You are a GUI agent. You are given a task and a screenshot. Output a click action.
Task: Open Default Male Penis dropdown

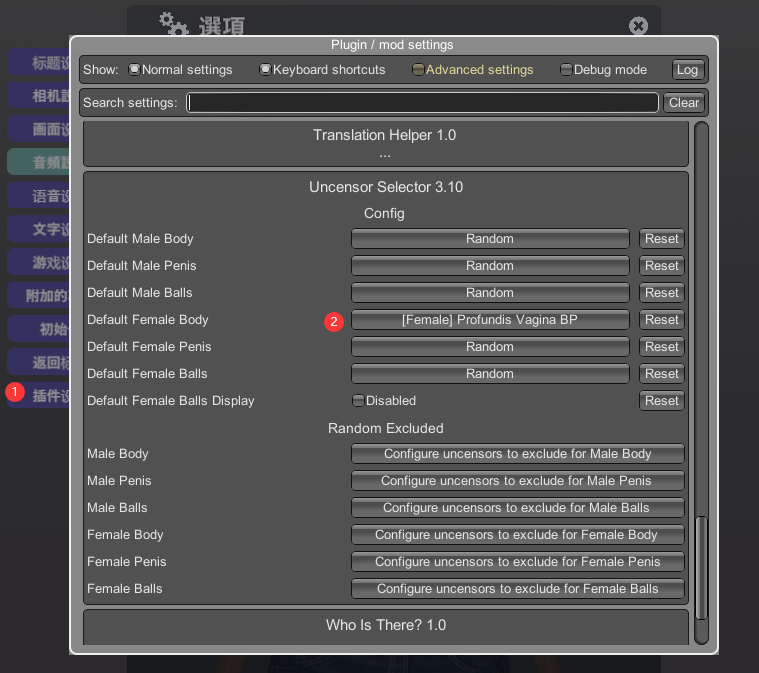[489, 266]
